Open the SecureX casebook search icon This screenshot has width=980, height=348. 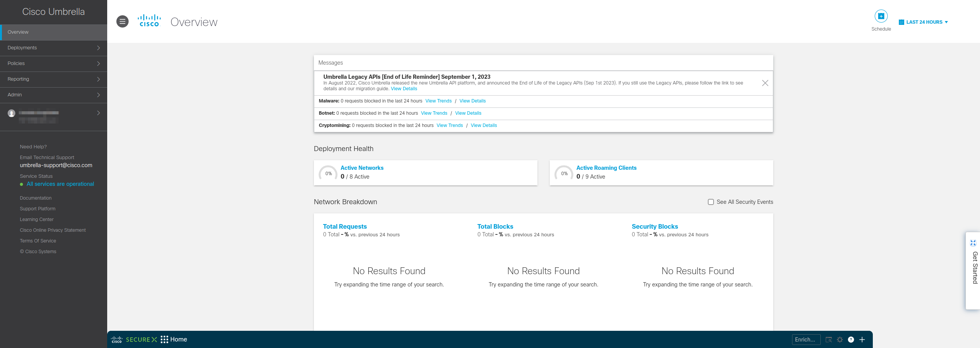(829, 340)
